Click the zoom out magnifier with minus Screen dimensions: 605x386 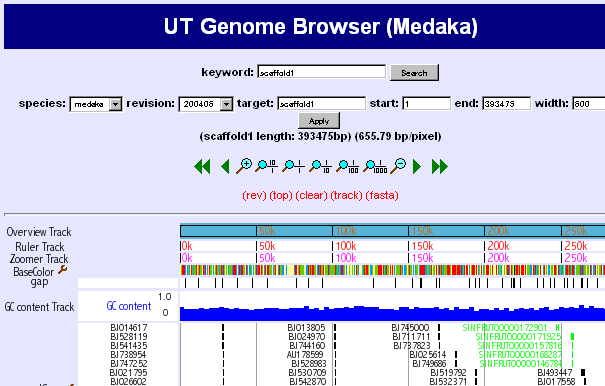coord(398,166)
